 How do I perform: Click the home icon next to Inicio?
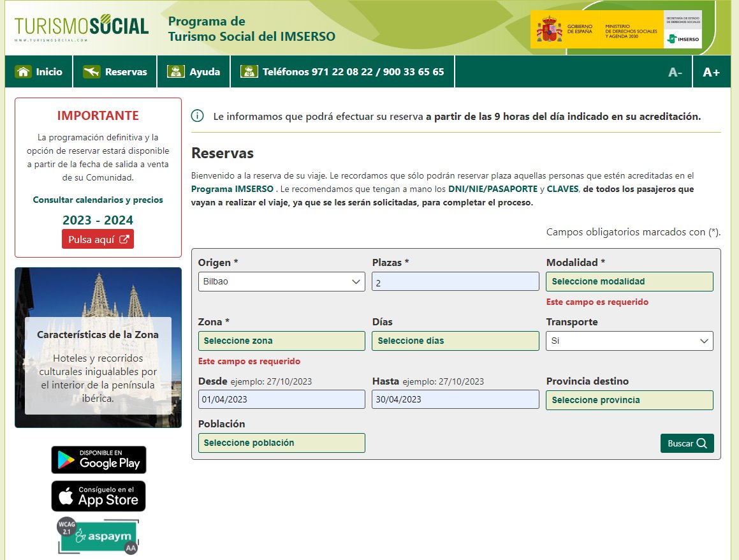point(23,71)
